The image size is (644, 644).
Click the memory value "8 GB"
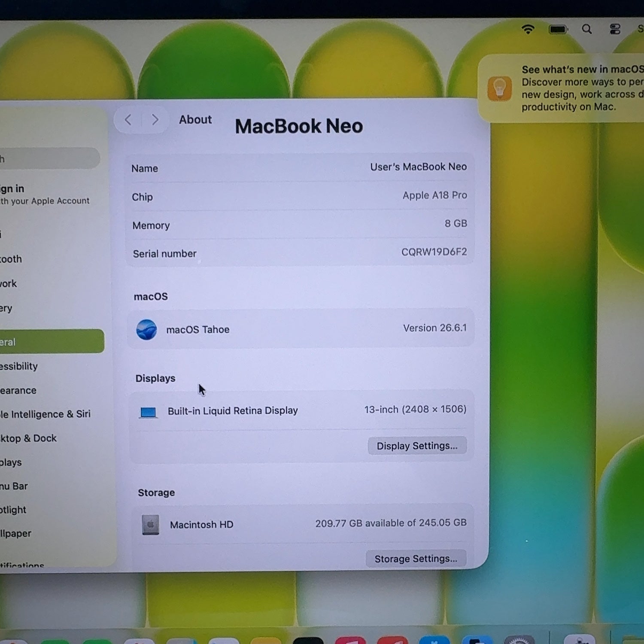click(x=456, y=223)
